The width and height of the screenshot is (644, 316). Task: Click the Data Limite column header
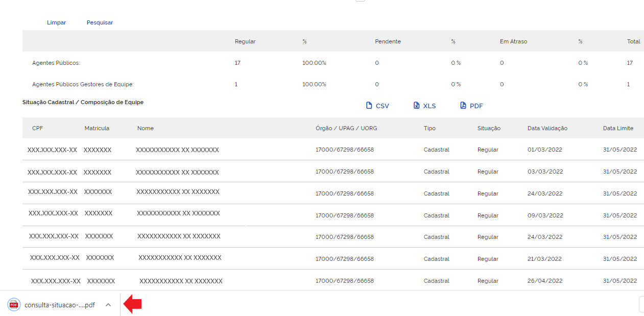(618, 128)
